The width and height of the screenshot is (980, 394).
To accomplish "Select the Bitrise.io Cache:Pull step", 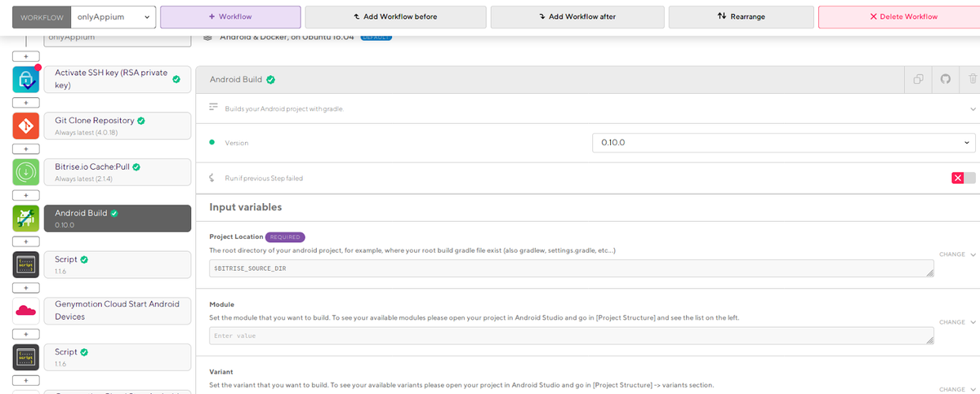I will click(118, 172).
